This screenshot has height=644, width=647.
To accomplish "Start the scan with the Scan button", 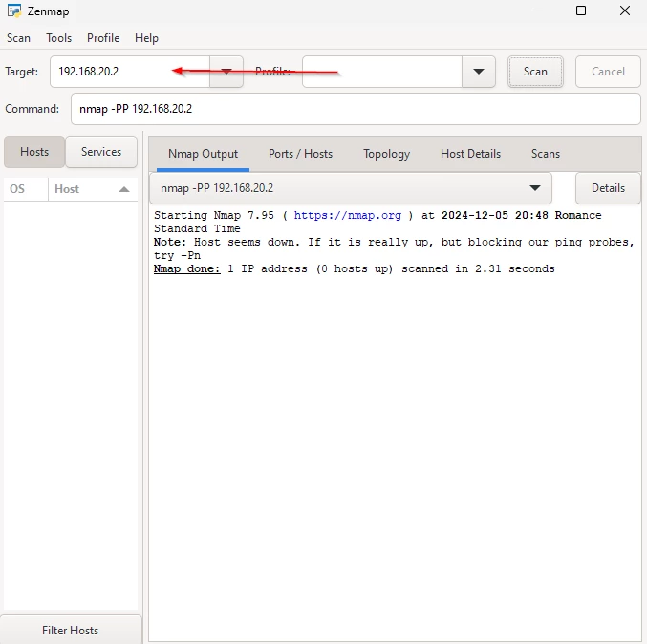I will pyautogui.click(x=535, y=72).
